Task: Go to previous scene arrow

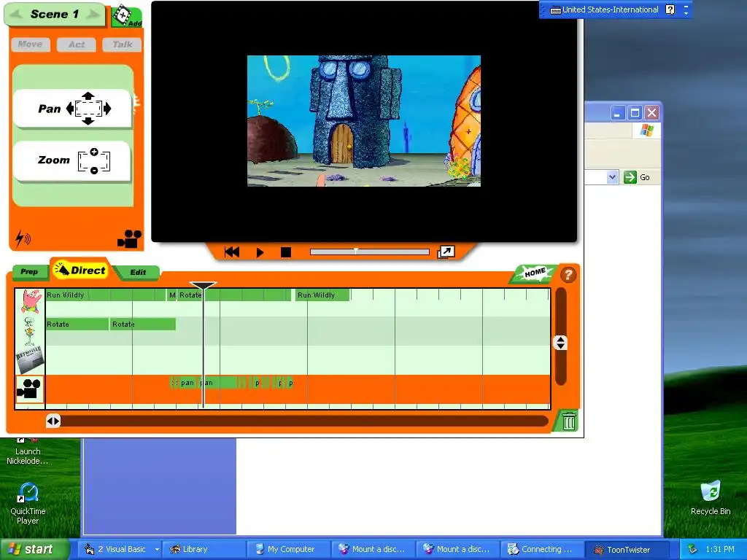Action: (16, 15)
